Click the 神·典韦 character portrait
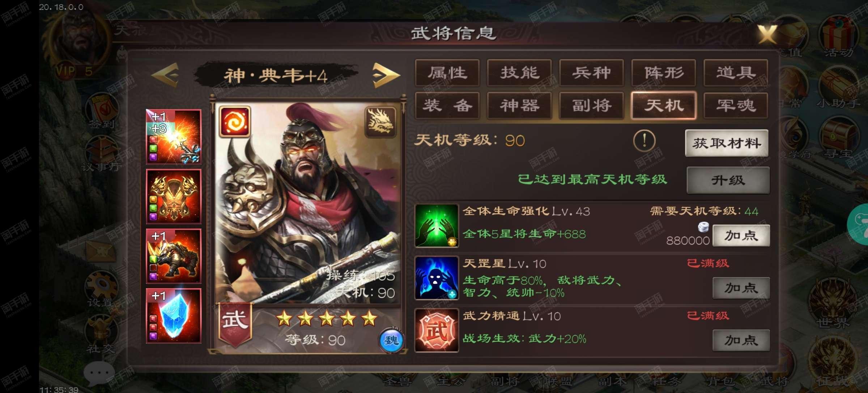868x393 pixels. click(x=308, y=204)
